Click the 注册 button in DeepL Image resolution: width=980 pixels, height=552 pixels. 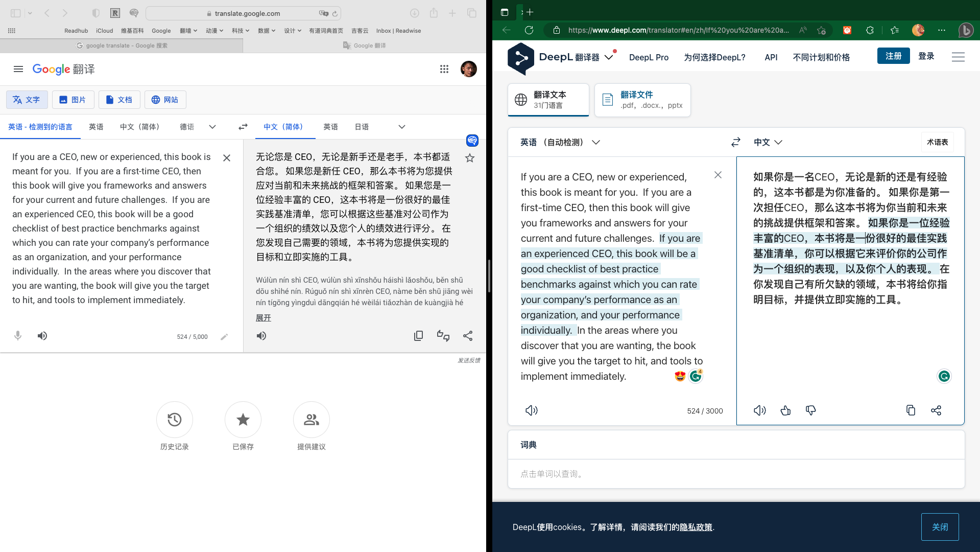[x=893, y=56]
